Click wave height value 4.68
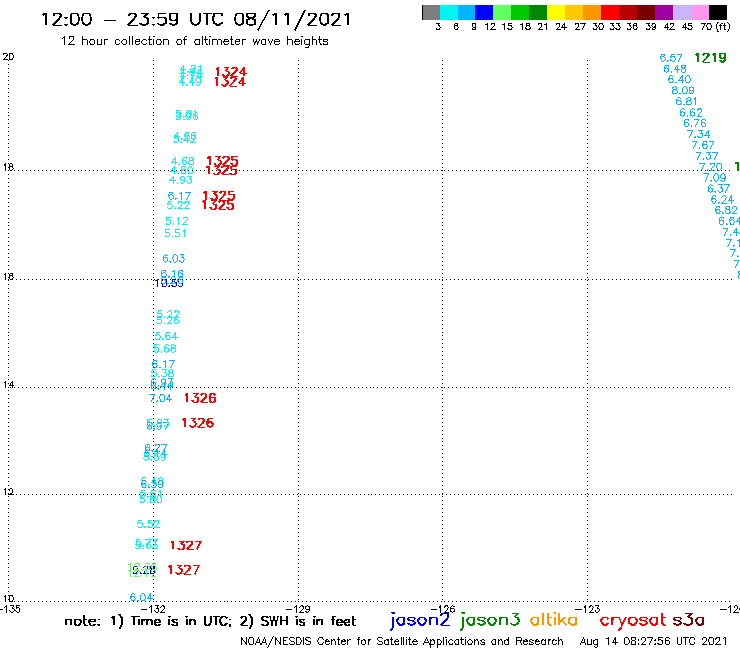The width and height of the screenshot is (740, 650). coord(183,161)
